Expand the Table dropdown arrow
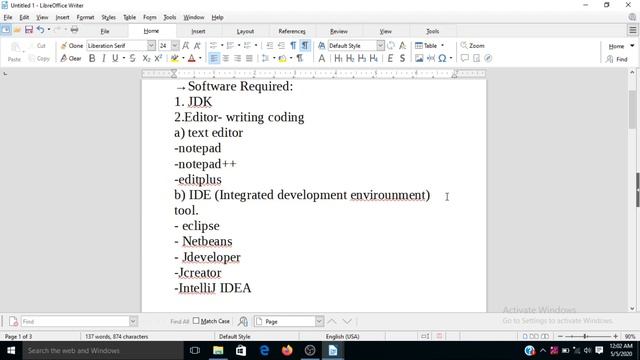The width and height of the screenshot is (640, 360). pyautogui.click(x=442, y=46)
